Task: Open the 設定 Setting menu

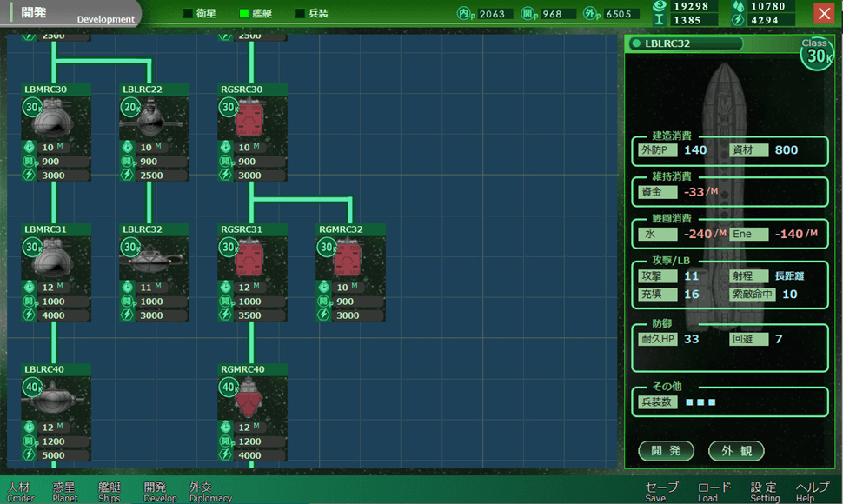Action: click(x=765, y=491)
